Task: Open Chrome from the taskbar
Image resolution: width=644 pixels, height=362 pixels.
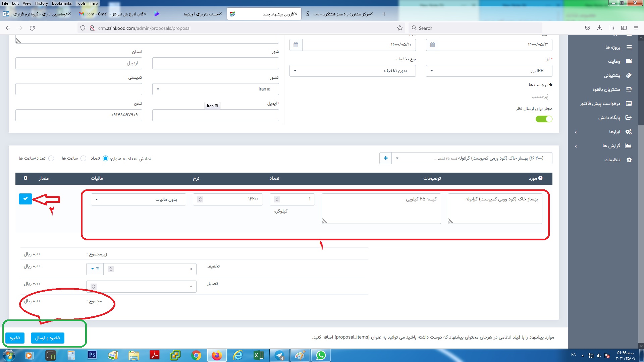Action: [x=196, y=355]
